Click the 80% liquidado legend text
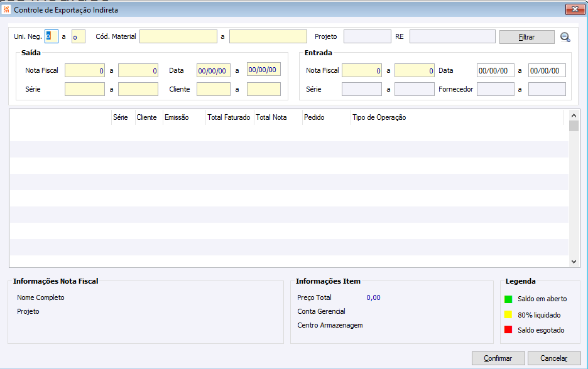Image resolution: width=588 pixels, height=369 pixels. click(539, 315)
